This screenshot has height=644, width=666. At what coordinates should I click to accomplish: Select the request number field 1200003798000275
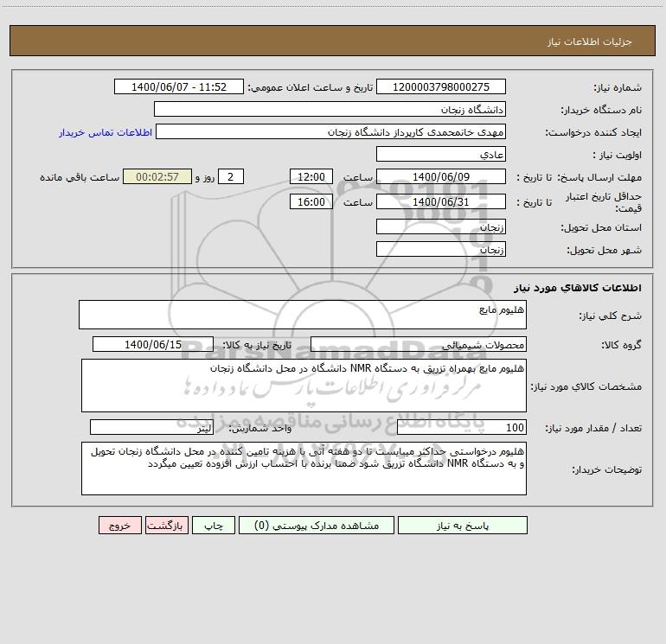(441, 86)
